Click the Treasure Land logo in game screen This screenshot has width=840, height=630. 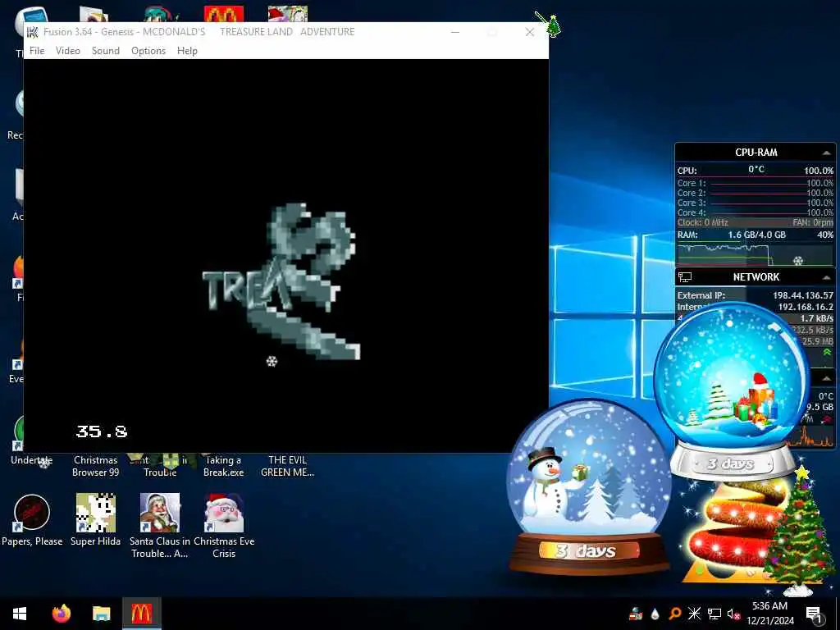[282, 281]
